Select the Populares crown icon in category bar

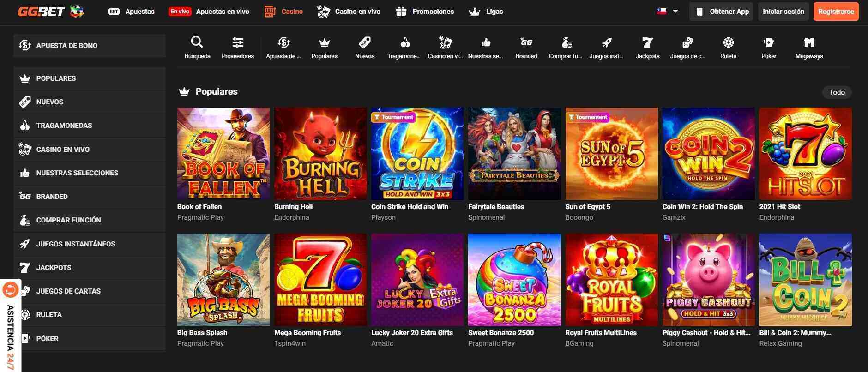coord(325,42)
